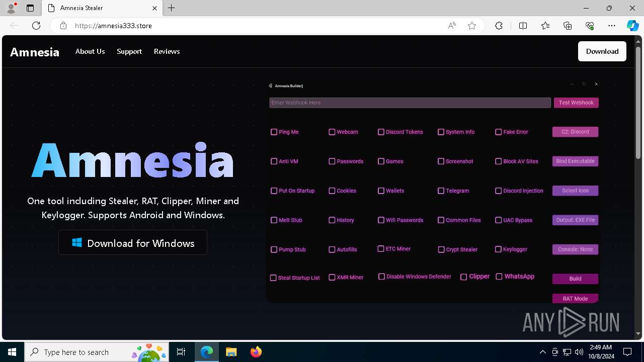
Task: Click the C2: Discord button
Action: (575, 132)
